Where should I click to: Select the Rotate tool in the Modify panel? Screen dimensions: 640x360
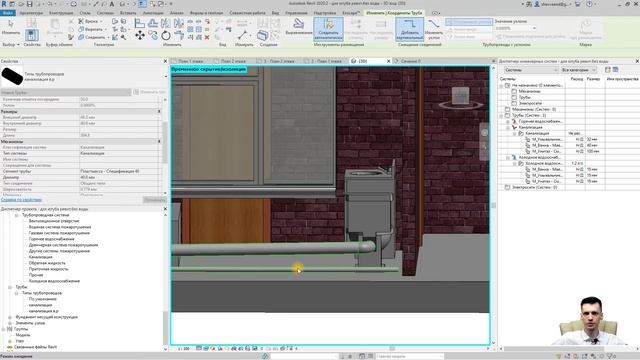coord(166,36)
